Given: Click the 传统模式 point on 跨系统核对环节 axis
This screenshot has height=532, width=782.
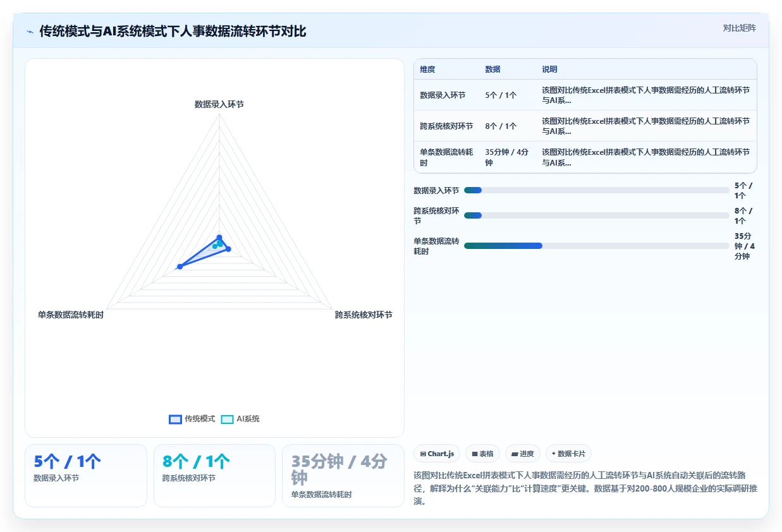Looking at the screenshot, I should pyautogui.click(x=228, y=249).
